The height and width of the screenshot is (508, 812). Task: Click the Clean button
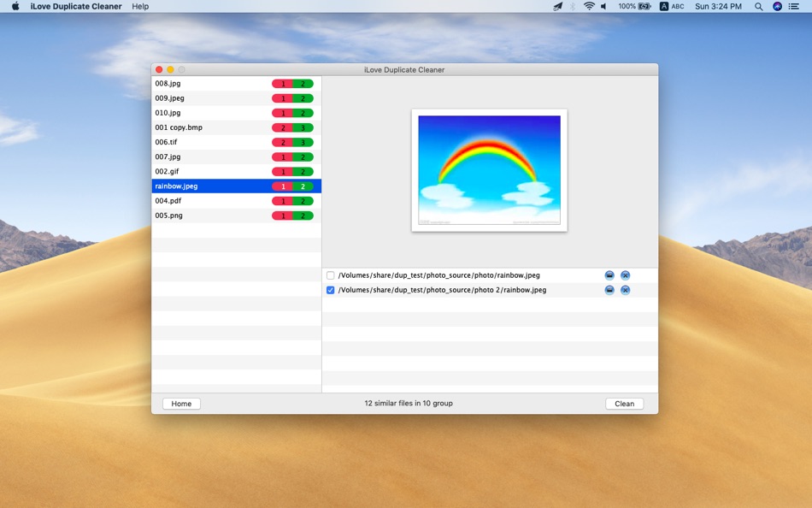click(624, 404)
